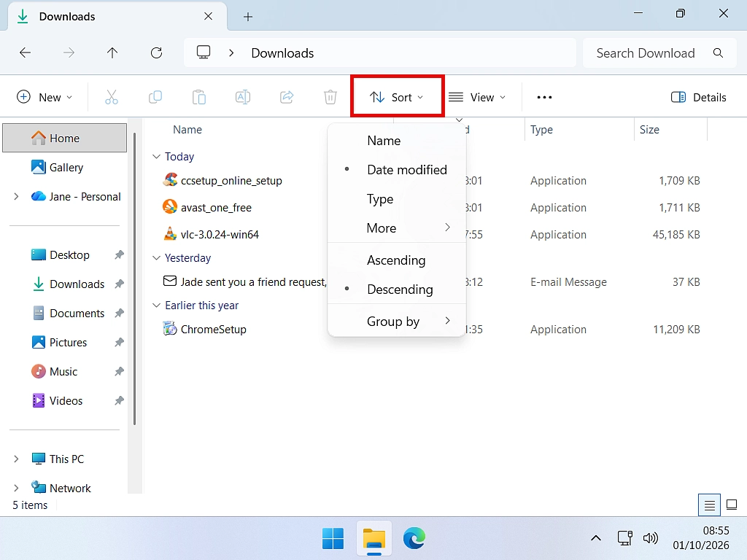
Task: Open the taskbar clock and date
Action: [x=701, y=538]
